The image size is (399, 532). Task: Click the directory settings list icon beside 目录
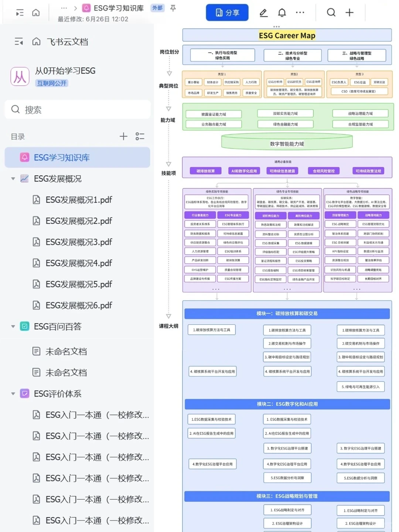pos(140,137)
